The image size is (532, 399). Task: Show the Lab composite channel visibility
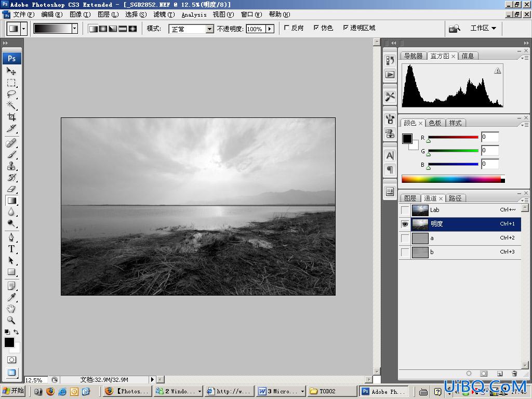click(405, 210)
